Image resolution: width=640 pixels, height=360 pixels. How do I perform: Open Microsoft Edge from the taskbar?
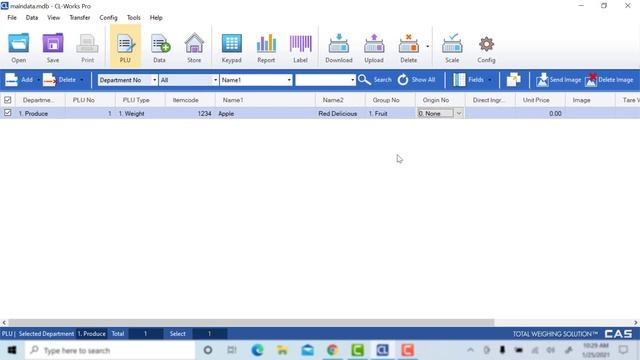point(257,350)
